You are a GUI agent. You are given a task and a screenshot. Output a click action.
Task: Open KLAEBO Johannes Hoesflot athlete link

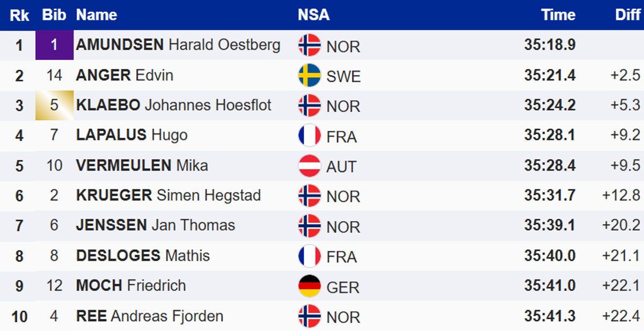[174, 105]
